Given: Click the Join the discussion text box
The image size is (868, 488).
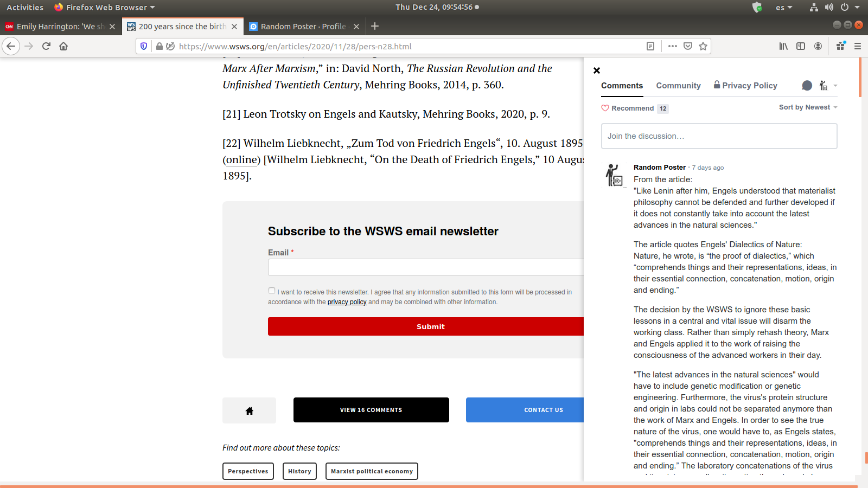Looking at the screenshot, I should [719, 136].
